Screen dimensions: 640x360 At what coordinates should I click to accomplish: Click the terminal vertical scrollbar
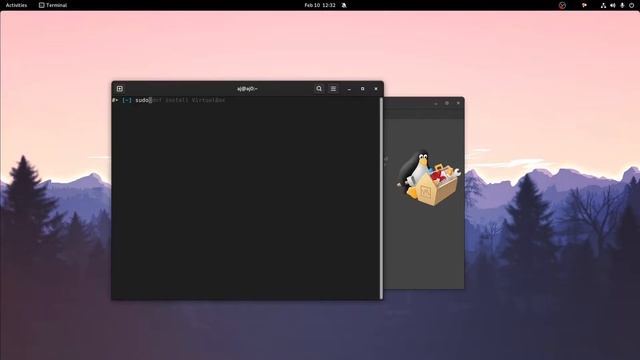(381, 198)
